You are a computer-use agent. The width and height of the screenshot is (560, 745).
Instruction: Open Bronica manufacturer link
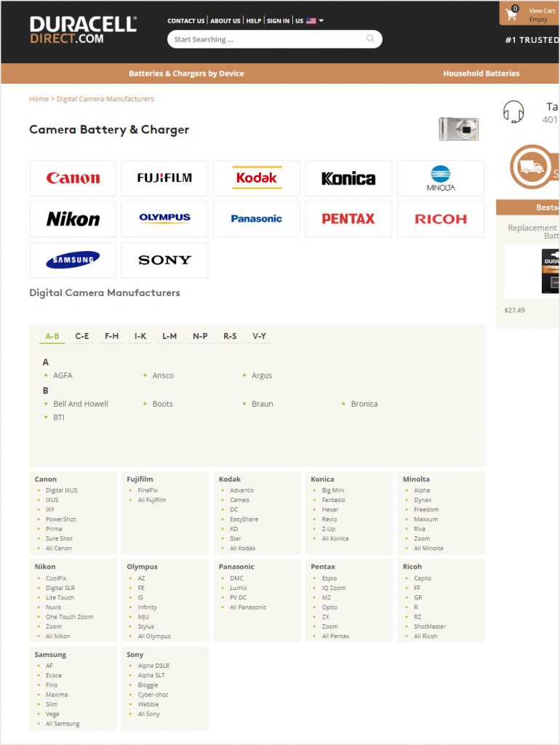point(364,404)
